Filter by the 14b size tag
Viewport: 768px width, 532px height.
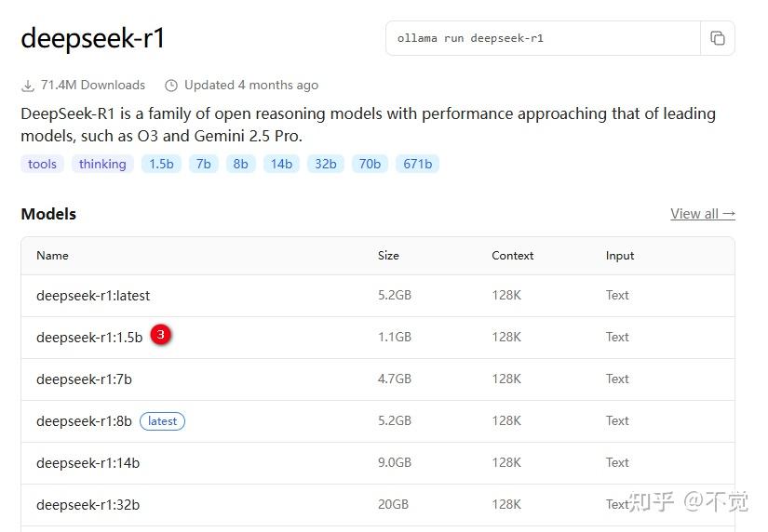(x=280, y=165)
